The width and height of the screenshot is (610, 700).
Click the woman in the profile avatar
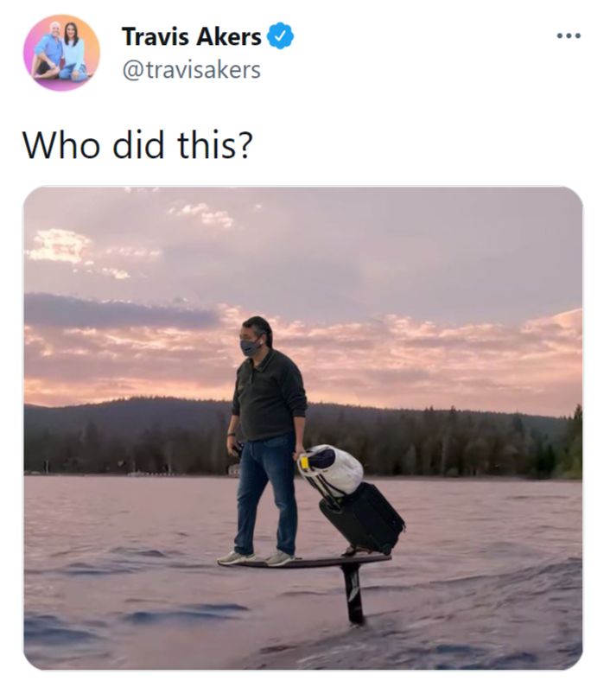[x=73, y=52]
